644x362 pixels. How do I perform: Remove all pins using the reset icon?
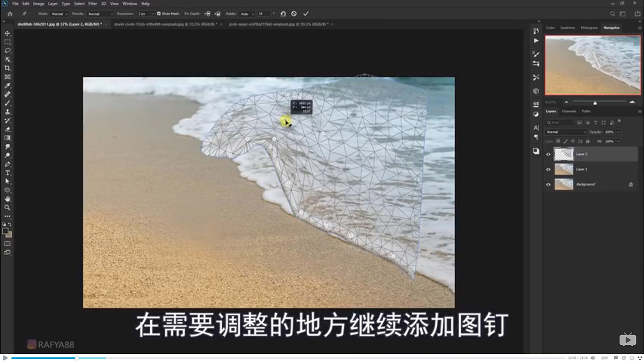pos(283,13)
